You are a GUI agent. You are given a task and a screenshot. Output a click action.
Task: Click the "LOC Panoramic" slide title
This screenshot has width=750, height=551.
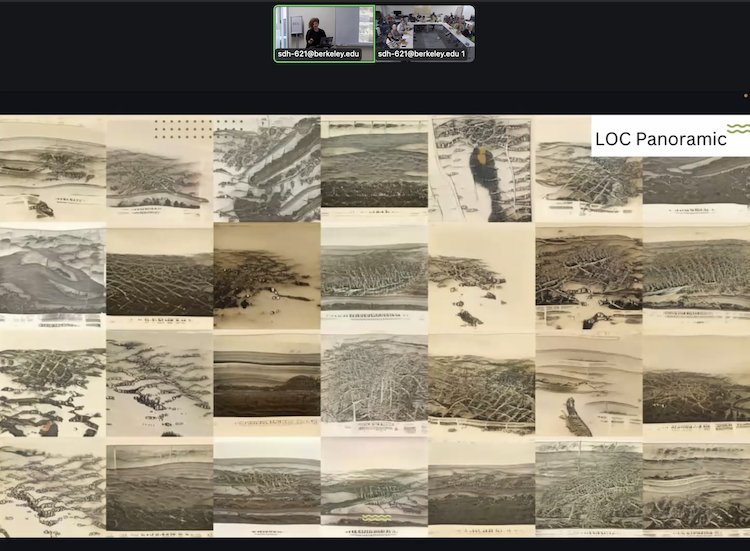661,139
